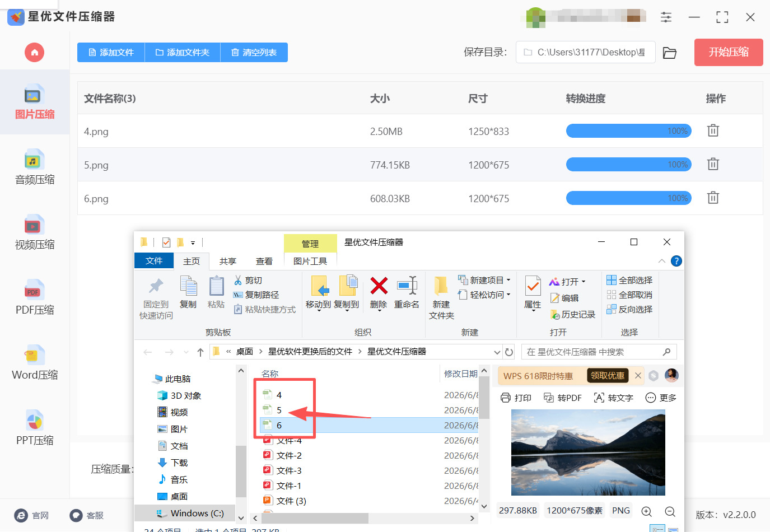
Task: Click 剪切 scissors in ribbon
Action: pyautogui.click(x=248, y=280)
